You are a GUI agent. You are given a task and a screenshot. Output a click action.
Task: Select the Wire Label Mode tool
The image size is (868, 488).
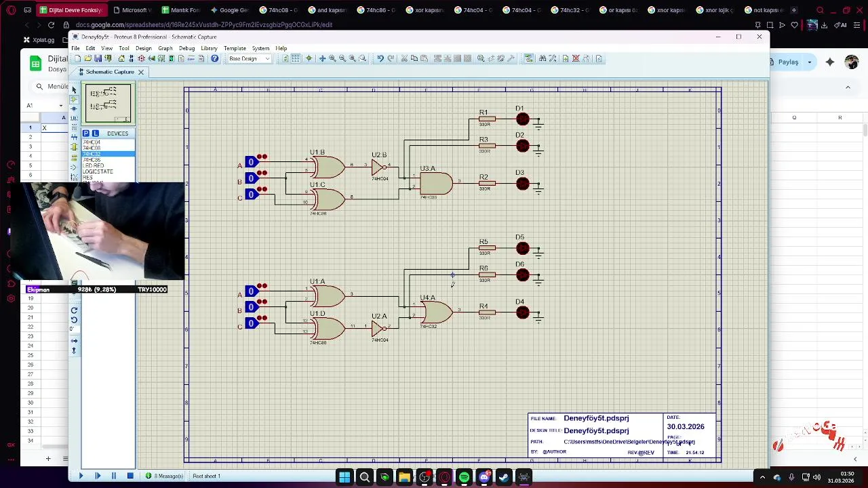[x=74, y=119]
